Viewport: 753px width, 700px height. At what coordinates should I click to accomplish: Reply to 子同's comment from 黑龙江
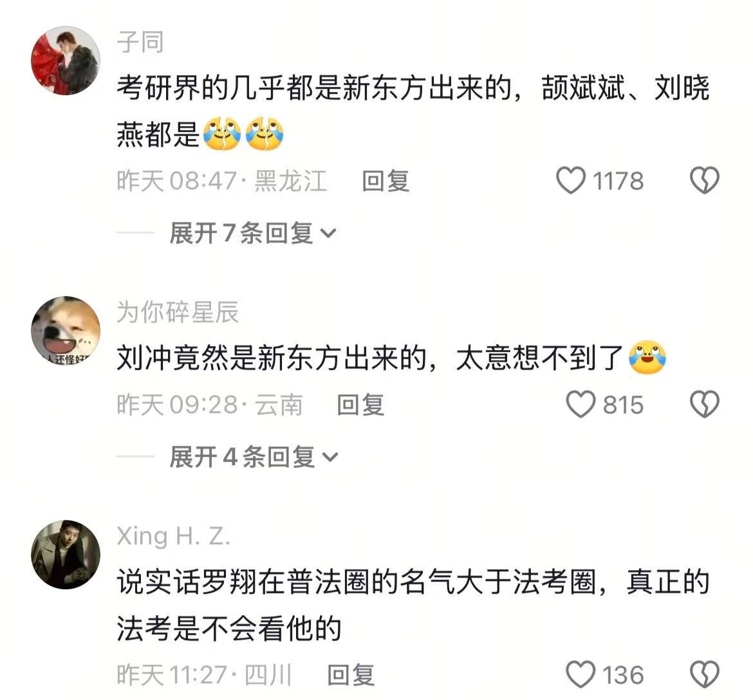tap(386, 181)
